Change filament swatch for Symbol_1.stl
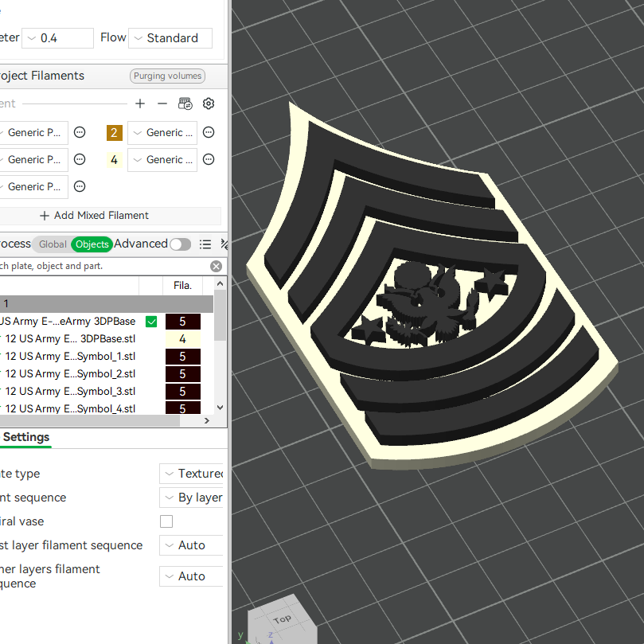This screenshot has width=644, height=644. pos(183,357)
